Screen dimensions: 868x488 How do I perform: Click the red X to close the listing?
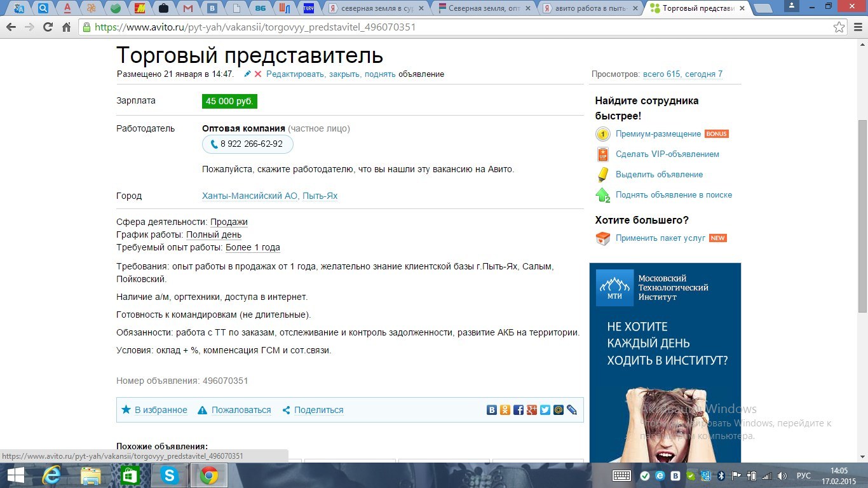(258, 74)
